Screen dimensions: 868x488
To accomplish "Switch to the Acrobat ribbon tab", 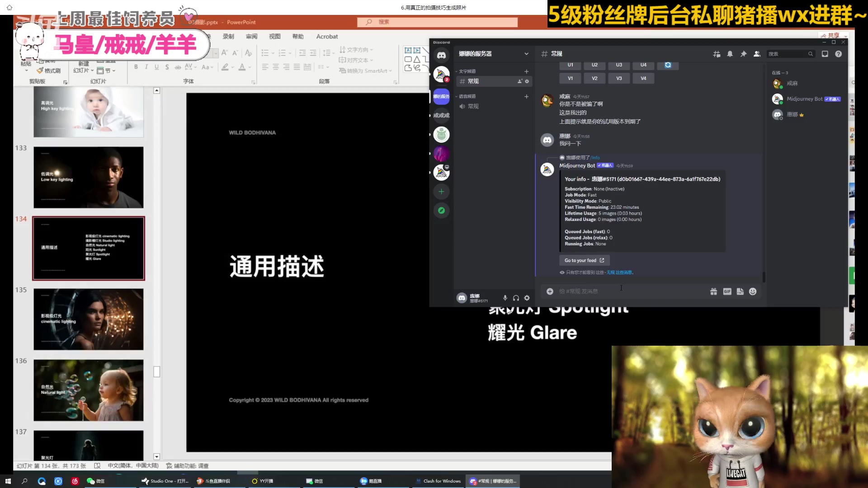I will click(x=327, y=37).
